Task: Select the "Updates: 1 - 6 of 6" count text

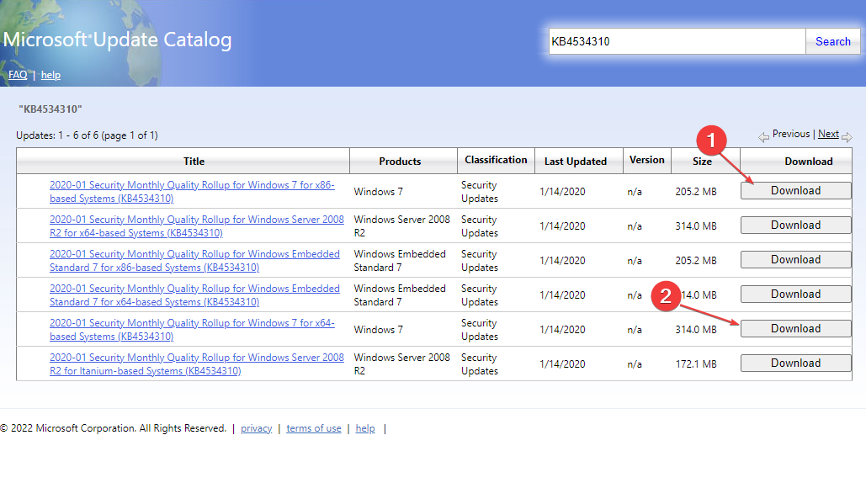Action: [x=87, y=135]
